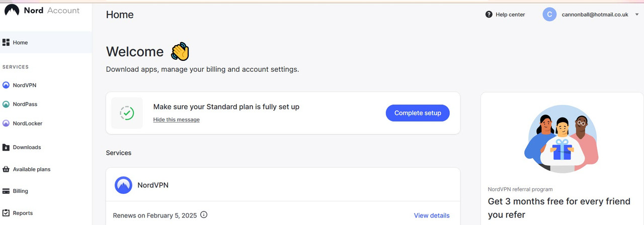Click the setup progress checkmark icon
Image resolution: width=644 pixels, height=225 pixels.
coord(127,113)
